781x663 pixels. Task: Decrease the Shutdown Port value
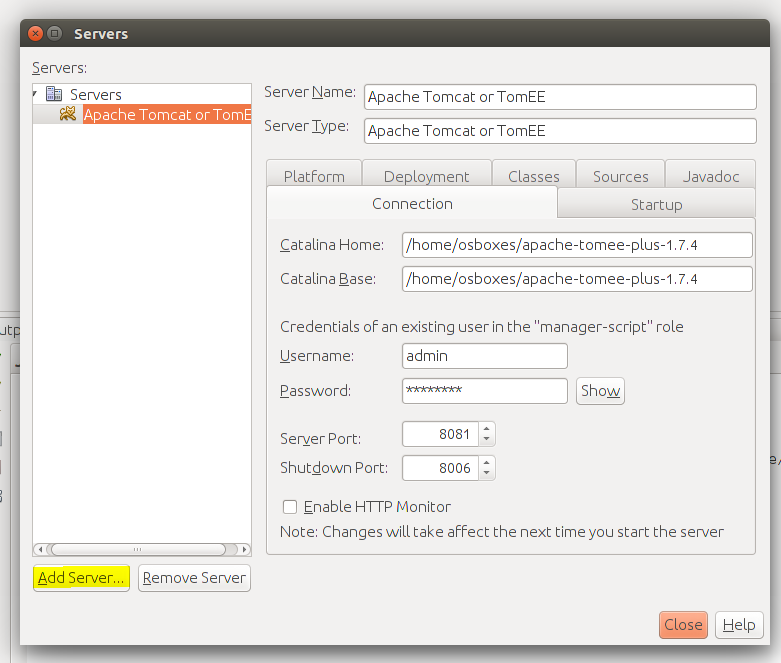click(x=487, y=473)
